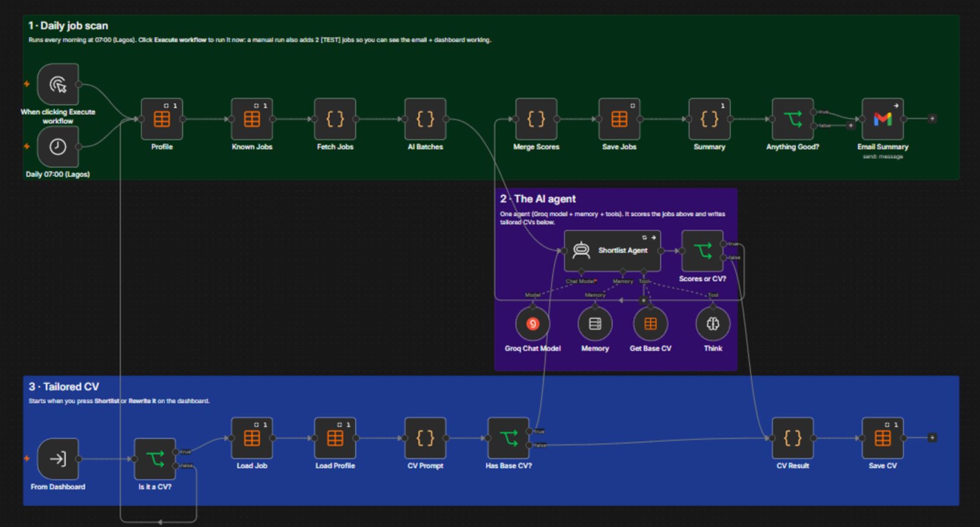Click the true output of Has Base CV?
The image size is (980, 527).
click(x=530, y=431)
